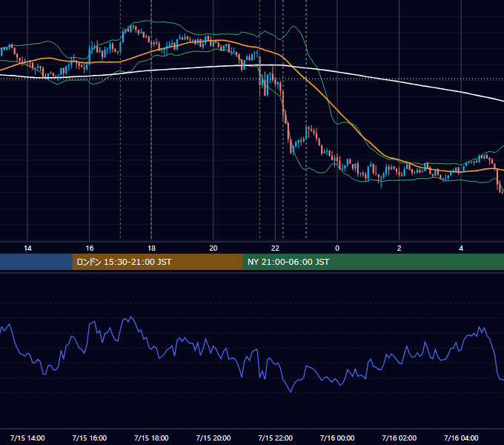504x445 pixels.
Task: Click the 7/15 20:00 time label
Action: 213,438
